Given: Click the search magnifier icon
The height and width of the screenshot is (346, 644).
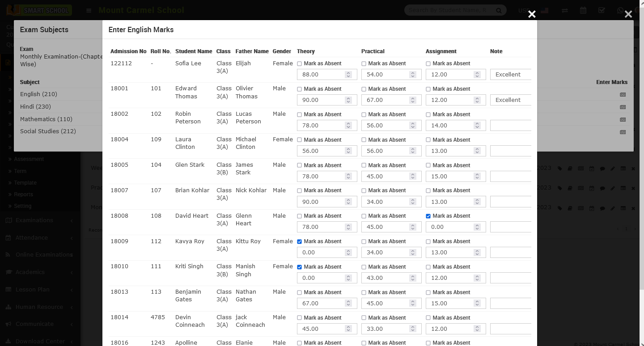Looking at the screenshot, I should click(x=499, y=11).
